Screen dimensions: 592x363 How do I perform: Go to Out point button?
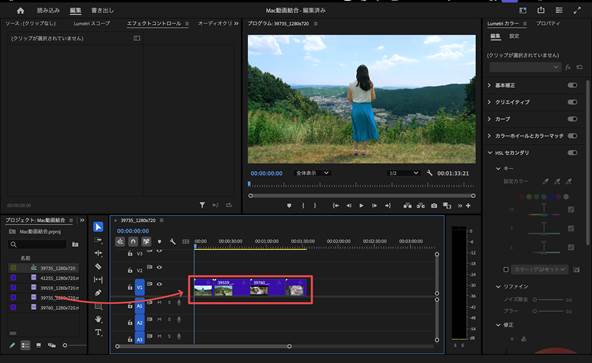(x=388, y=205)
